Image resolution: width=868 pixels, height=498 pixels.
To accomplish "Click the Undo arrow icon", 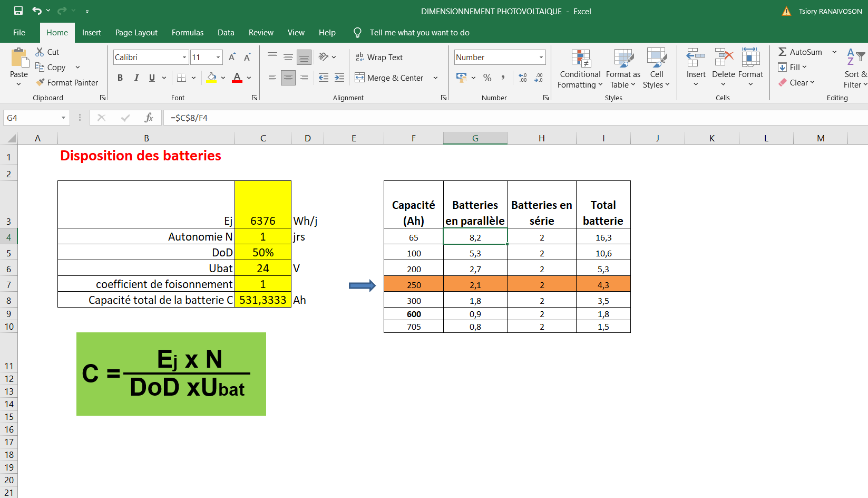I will click(x=37, y=11).
